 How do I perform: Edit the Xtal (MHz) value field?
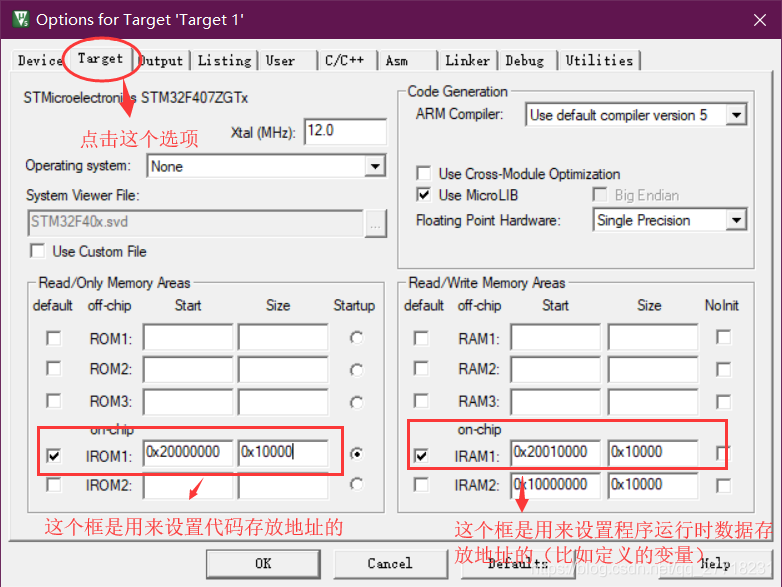(x=345, y=131)
